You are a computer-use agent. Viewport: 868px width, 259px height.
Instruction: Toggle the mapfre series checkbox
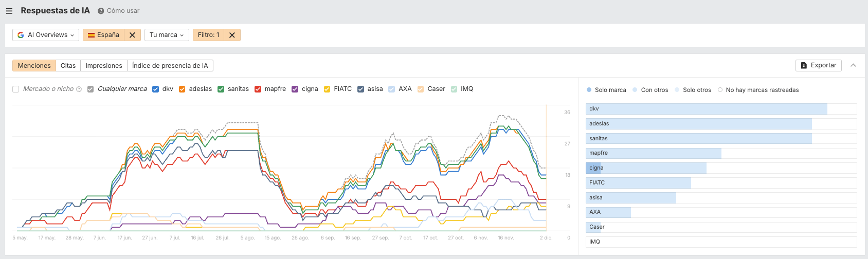click(258, 89)
